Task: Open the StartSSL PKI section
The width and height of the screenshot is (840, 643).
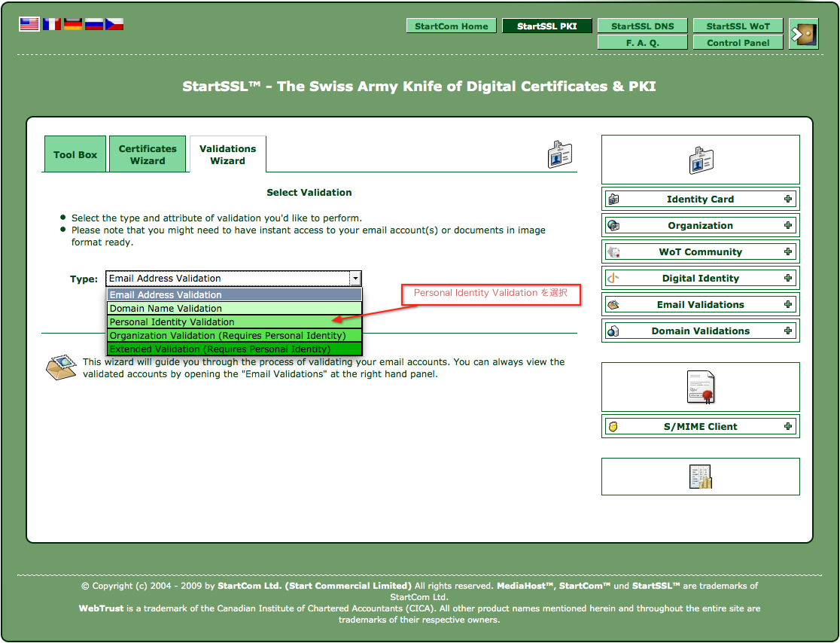Action: click(x=547, y=26)
